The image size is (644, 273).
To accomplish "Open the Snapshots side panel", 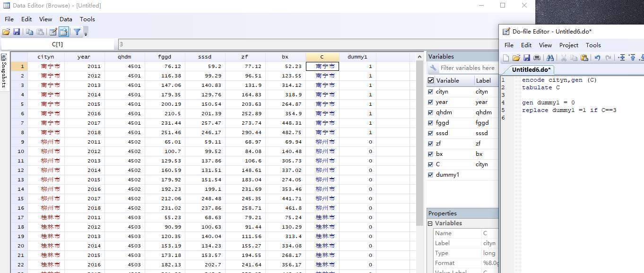I will 4,71.
